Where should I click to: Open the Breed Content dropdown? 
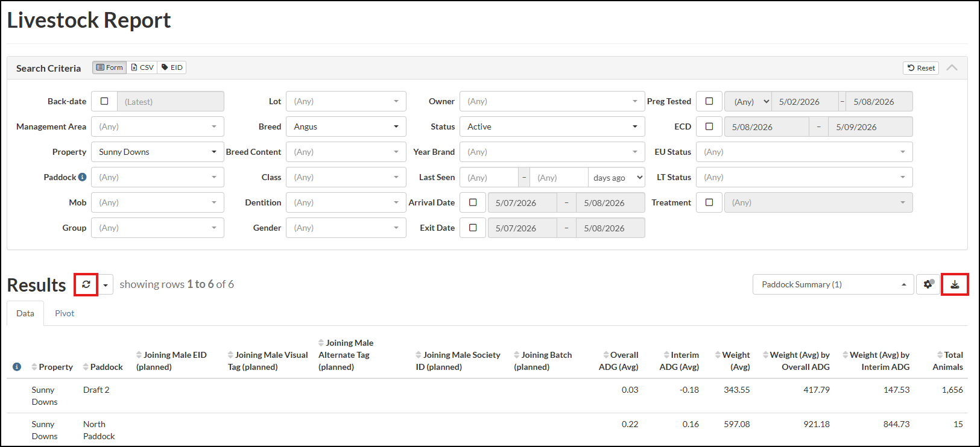(346, 152)
